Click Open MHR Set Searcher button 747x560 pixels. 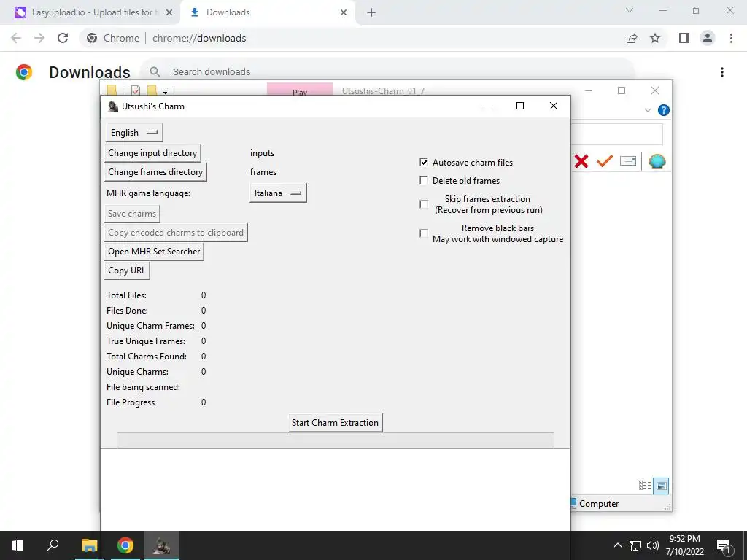pos(154,252)
